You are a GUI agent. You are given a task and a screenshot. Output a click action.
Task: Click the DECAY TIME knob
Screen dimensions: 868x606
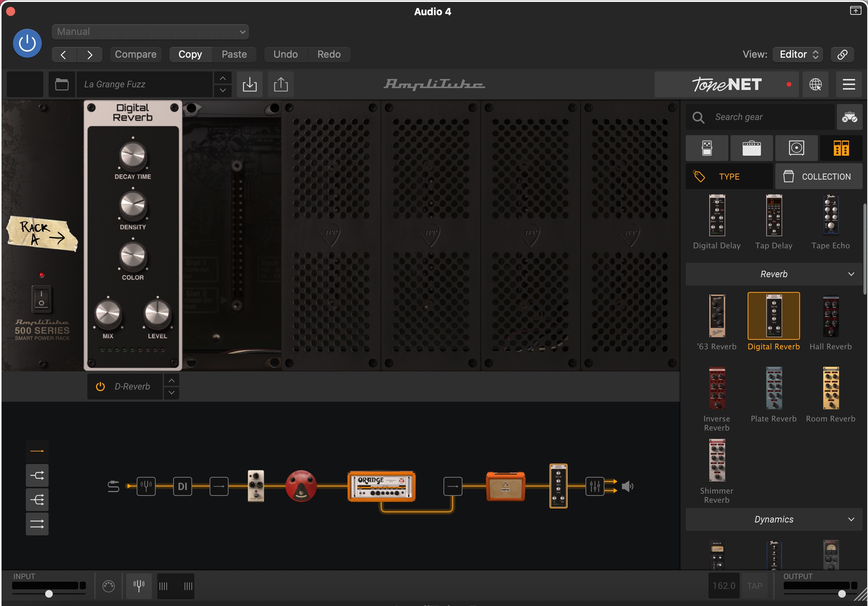tap(133, 155)
